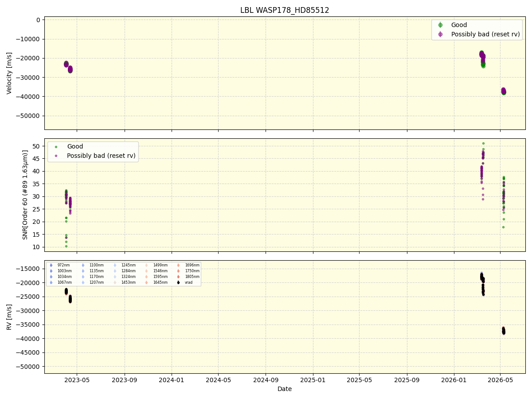The image size is (532, 399).
Task: Click the 35 tick on the SNR axis
Action: (x=37, y=184)
